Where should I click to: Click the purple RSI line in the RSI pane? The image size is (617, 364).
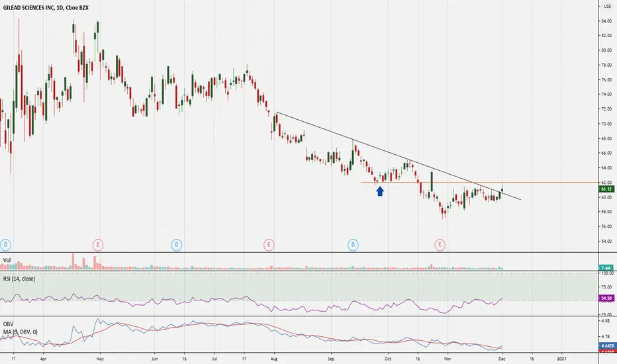tap(252, 302)
